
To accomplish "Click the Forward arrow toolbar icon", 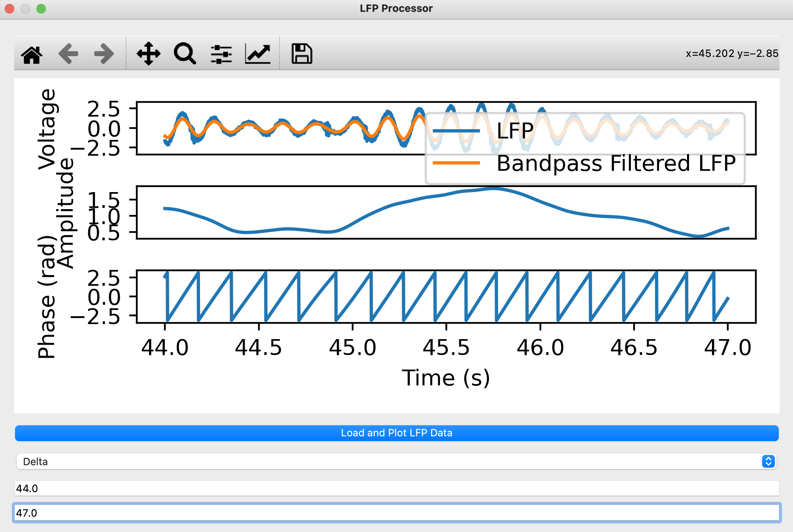I will tap(104, 54).
